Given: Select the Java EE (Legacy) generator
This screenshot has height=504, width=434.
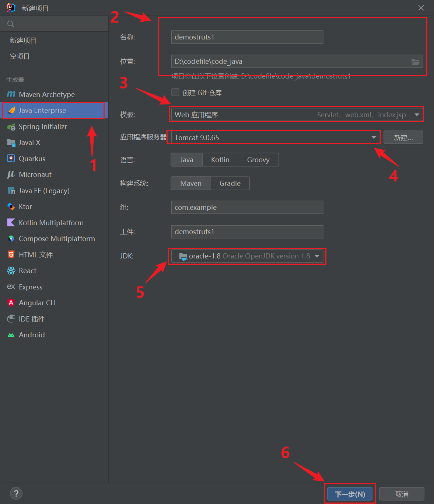Looking at the screenshot, I should point(54,191).
